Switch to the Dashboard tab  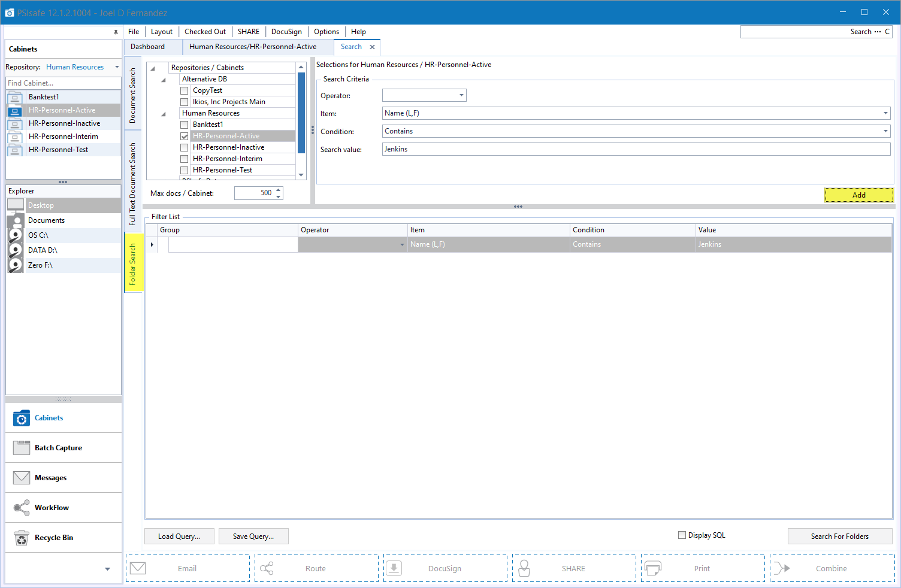147,46
